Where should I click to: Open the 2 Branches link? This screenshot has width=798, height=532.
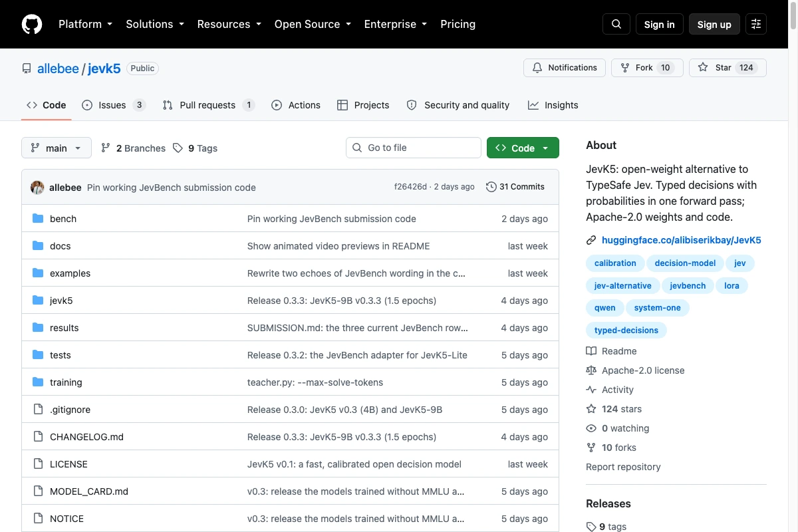point(133,148)
